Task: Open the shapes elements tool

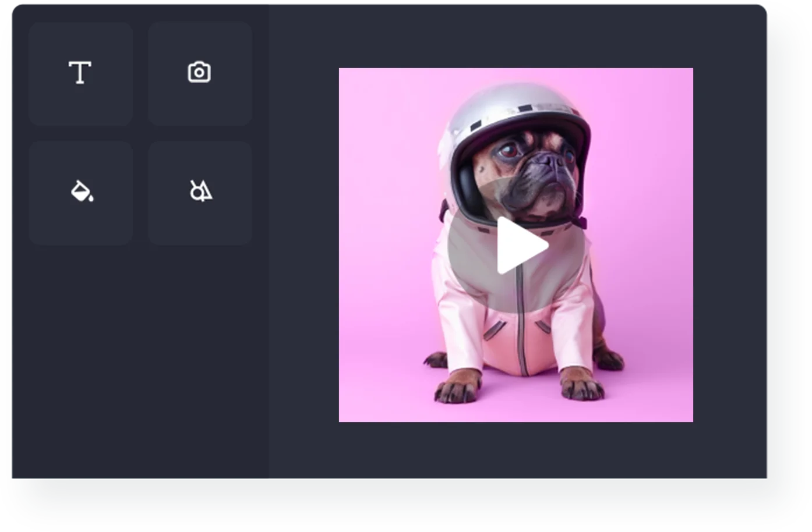Action: click(x=199, y=192)
